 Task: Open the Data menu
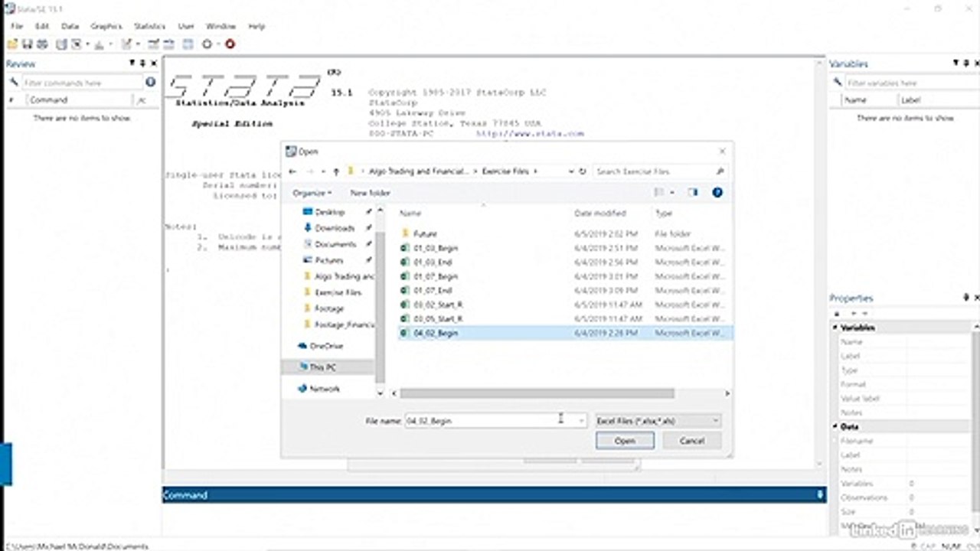70,26
